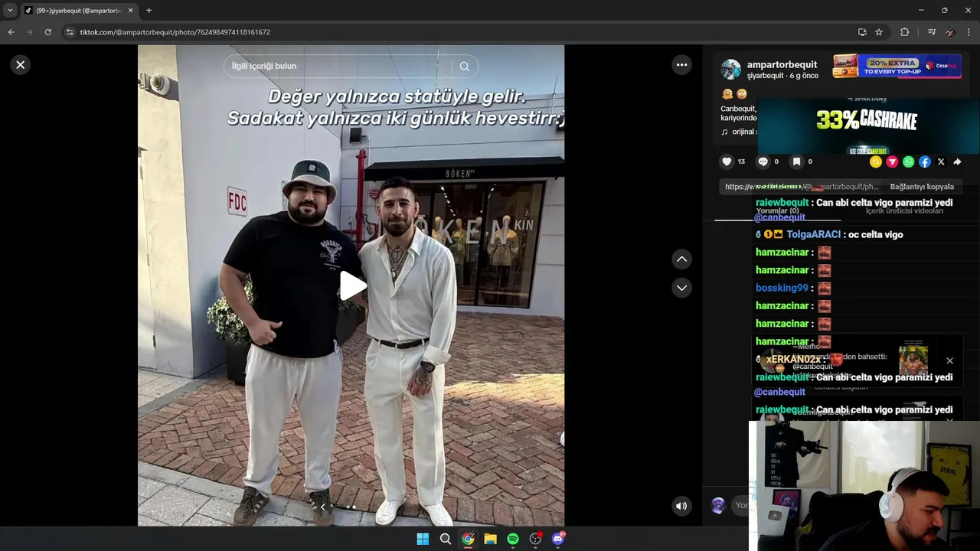Image resolution: width=980 pixels, height=551 pixels.
Task: Reload the TikTok page
Action: coord(47,32)
